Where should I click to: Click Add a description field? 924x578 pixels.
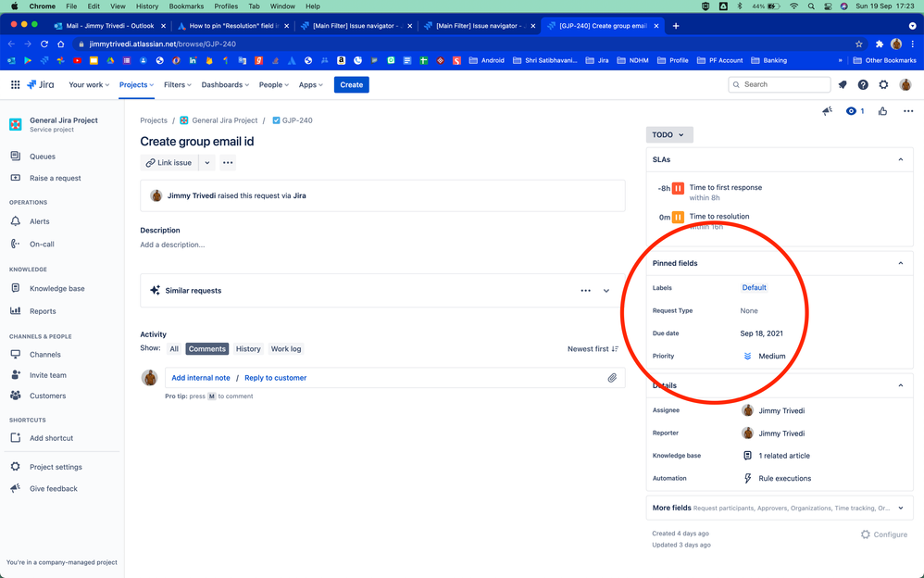172,245
